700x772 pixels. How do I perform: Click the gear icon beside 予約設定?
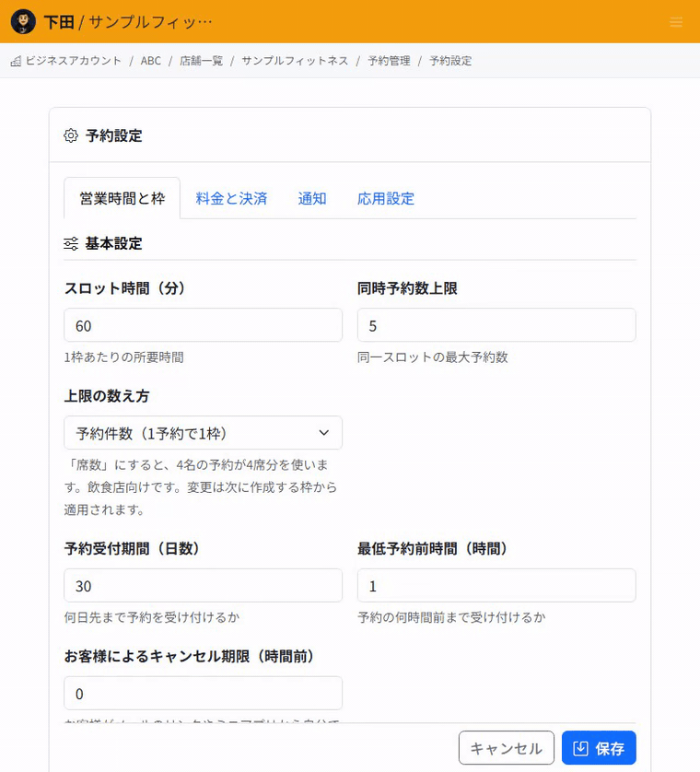(x=71, y=136)
